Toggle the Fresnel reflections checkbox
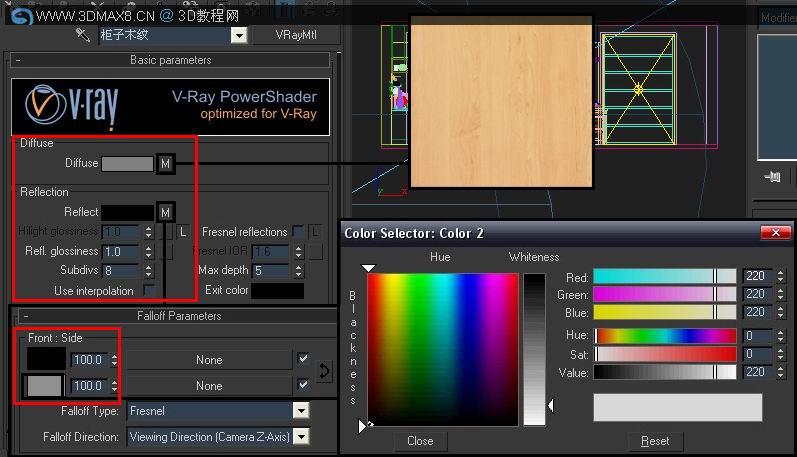 coord(298,232)
